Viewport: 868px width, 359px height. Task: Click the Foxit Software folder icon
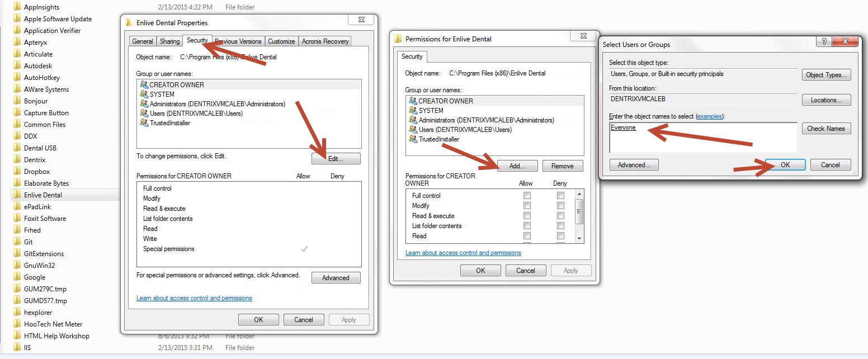point(16,219)
